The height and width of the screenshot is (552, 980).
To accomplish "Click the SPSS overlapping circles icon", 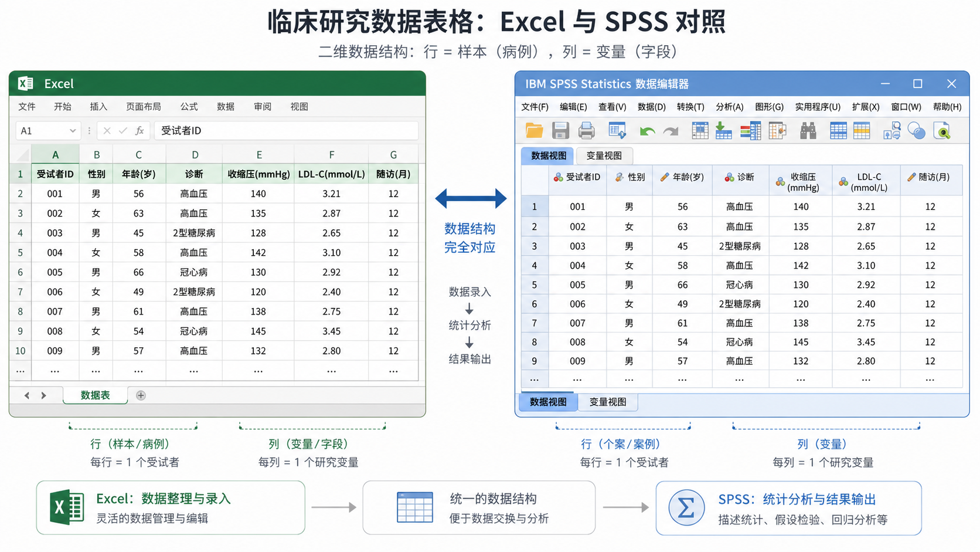I will click(x=916, y=131).
